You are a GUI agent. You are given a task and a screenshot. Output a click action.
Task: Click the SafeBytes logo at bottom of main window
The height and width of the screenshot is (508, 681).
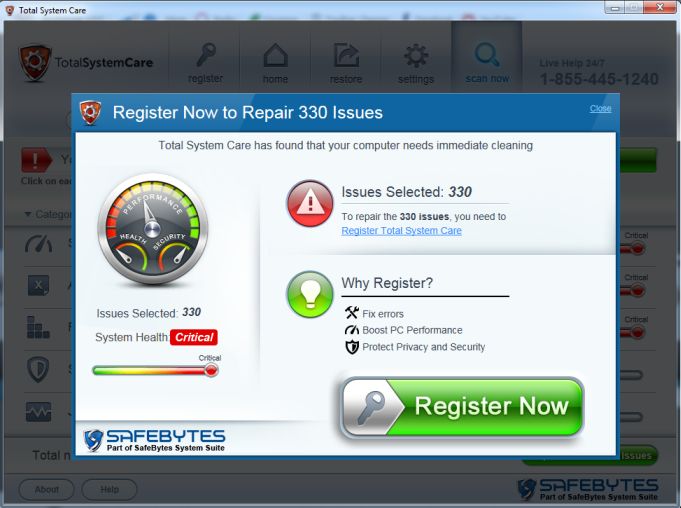coord(588,489)
